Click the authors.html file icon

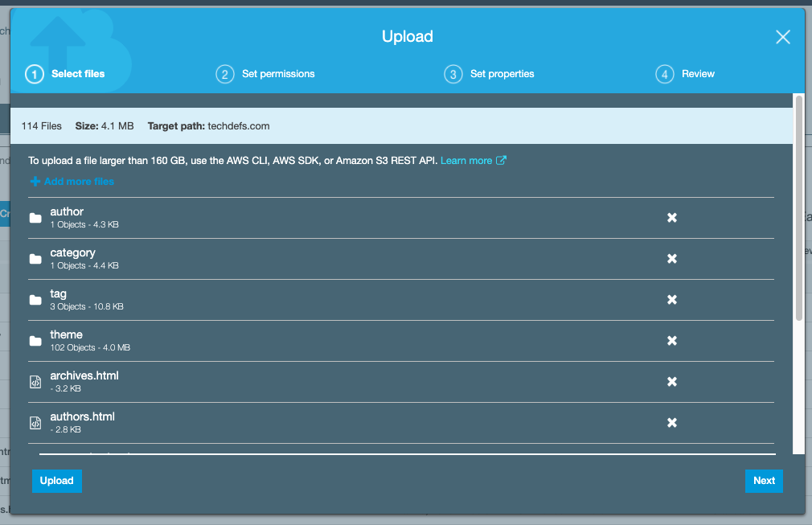35,423
